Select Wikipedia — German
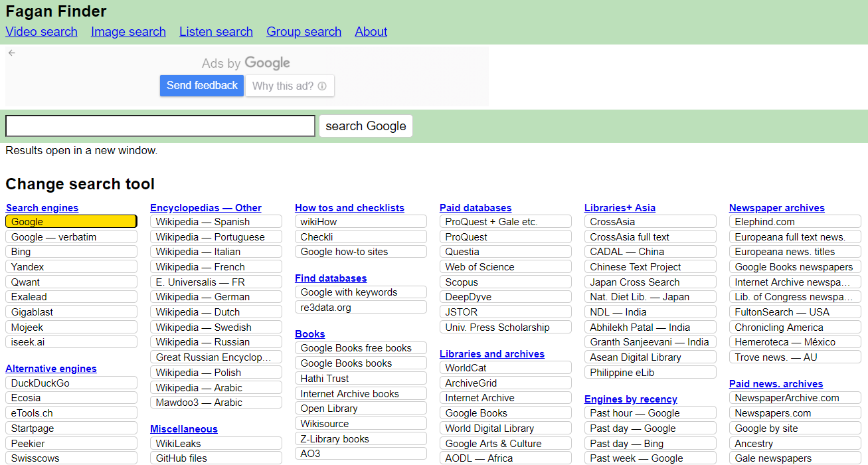Image resolution: width=868 pixels, height=465 pixels. [x=216, y=297]
